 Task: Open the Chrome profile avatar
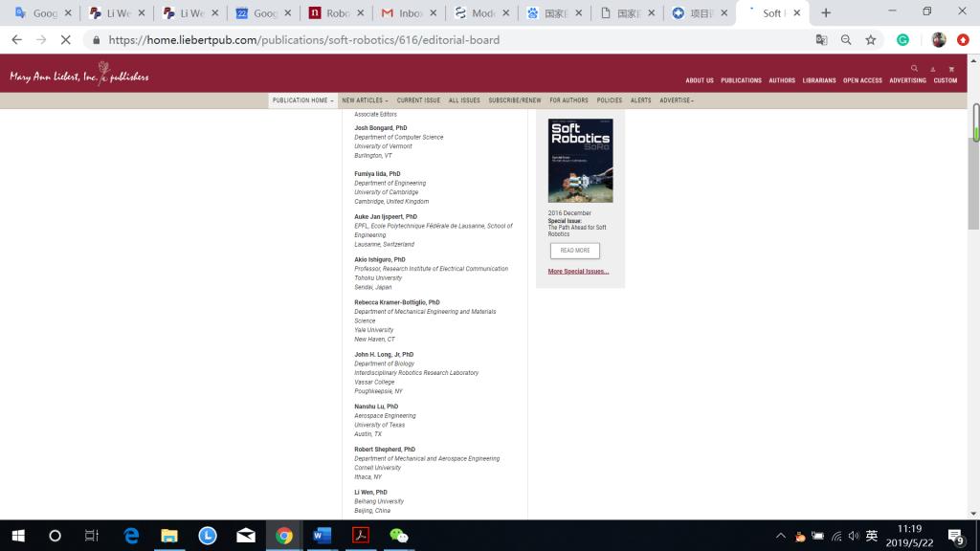click(x=938, y=40)
